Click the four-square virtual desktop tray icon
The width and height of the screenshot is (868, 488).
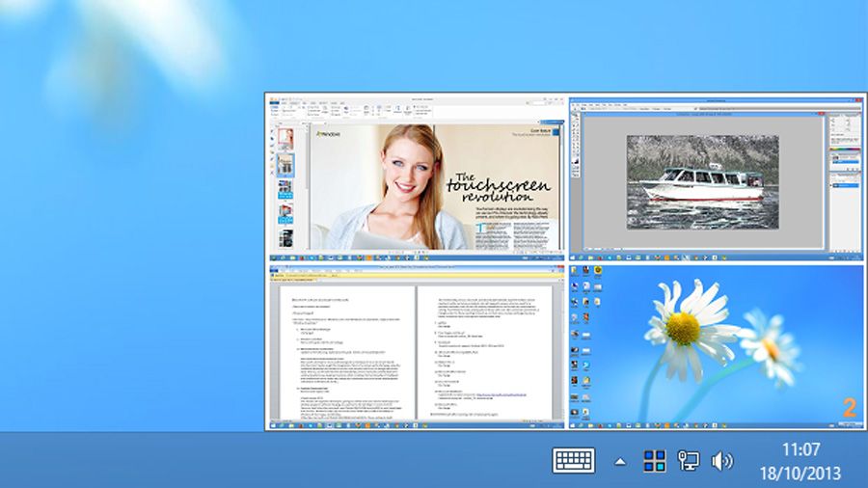654,461
